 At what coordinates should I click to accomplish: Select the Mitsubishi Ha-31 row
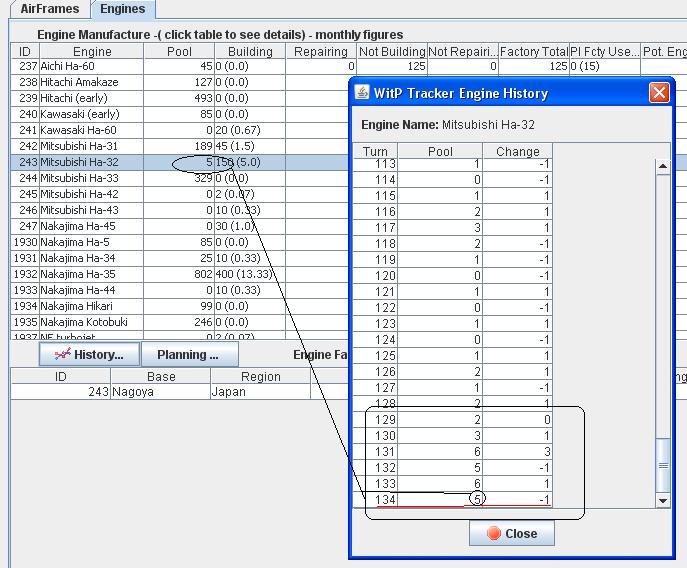180,146
